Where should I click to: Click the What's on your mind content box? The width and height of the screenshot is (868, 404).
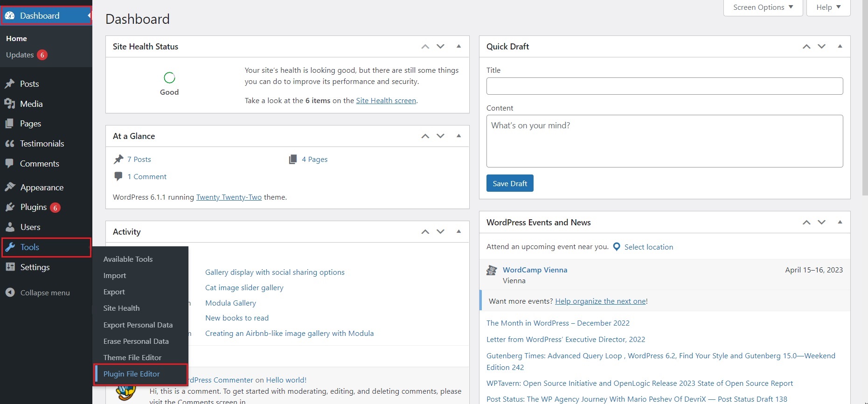pos(665,141)
